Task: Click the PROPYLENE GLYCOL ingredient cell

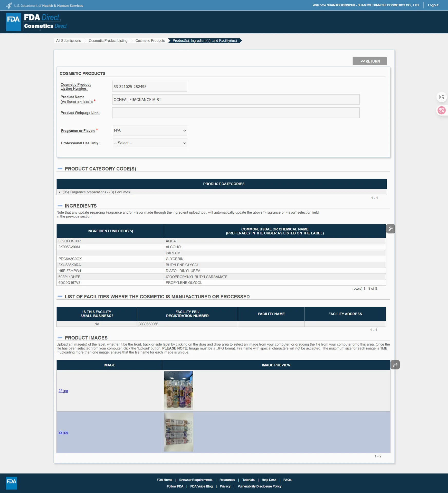Action: 275,283
